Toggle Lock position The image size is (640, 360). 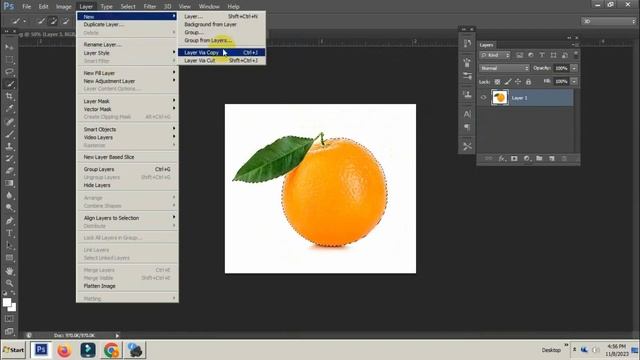pos(518,82)
